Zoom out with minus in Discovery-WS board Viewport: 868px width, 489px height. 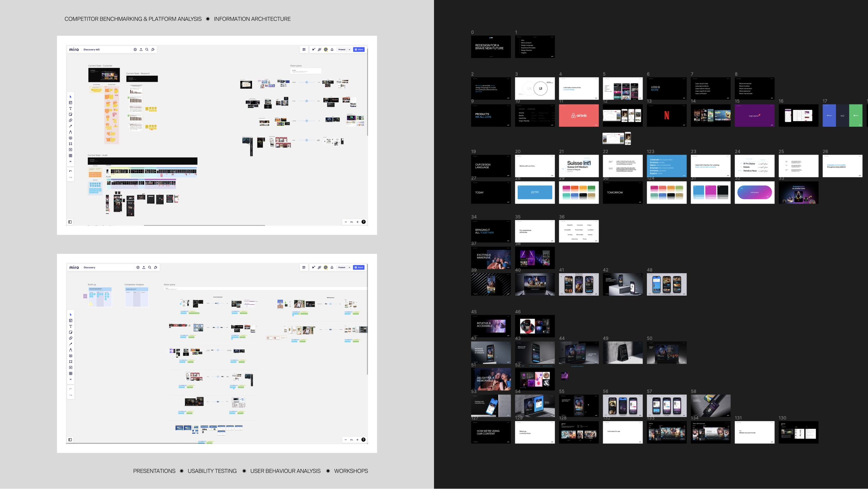[346, 222]
